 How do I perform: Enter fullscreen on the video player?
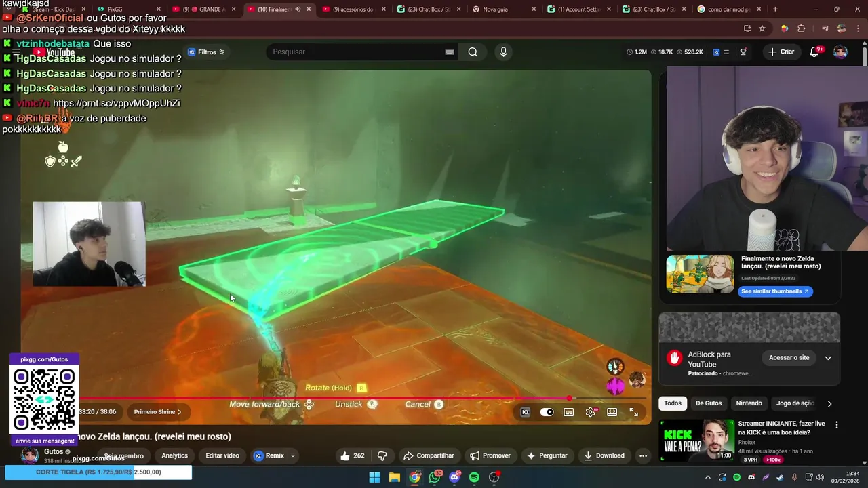[x=634, y=412]
